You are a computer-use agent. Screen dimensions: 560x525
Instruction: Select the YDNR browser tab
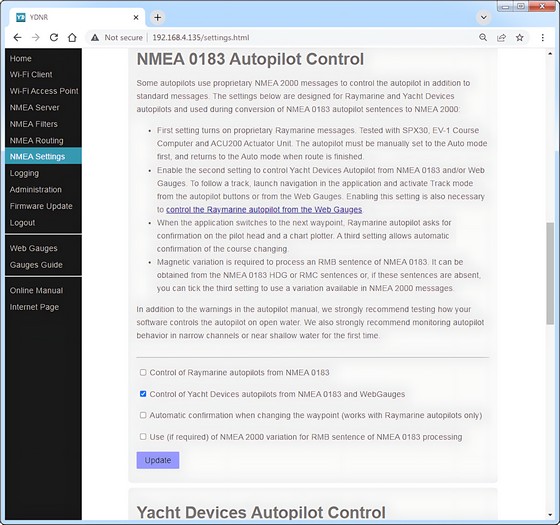(76, 17)
